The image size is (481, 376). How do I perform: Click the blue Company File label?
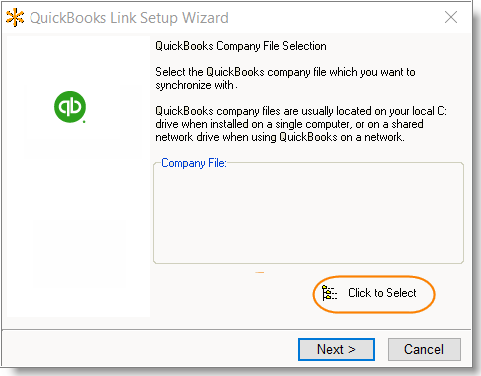194,163
